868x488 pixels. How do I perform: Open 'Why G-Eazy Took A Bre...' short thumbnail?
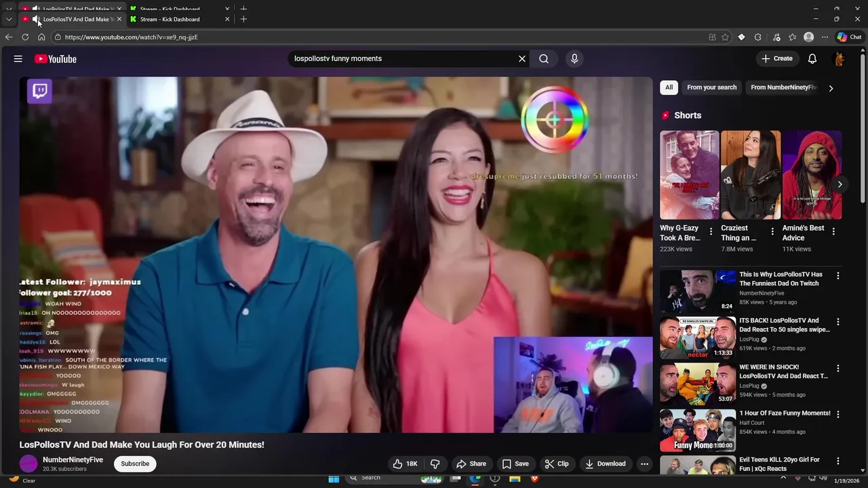click(x=690, y=175)
